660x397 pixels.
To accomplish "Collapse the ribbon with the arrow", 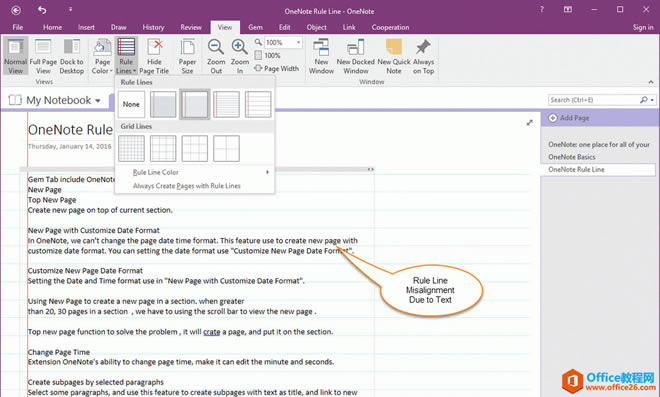I will pyautogui.click(x=651, y=82).
